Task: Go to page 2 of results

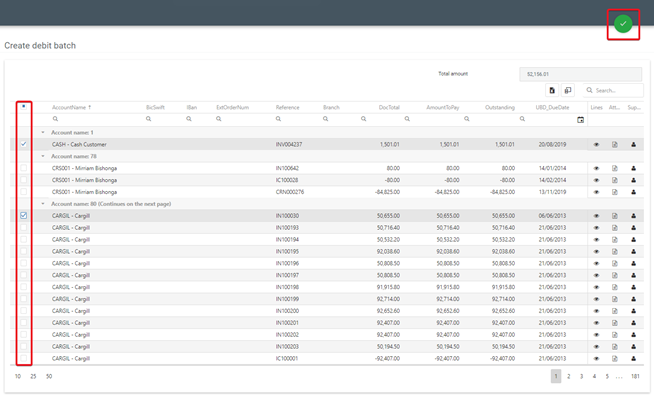Action: (568, 376)
